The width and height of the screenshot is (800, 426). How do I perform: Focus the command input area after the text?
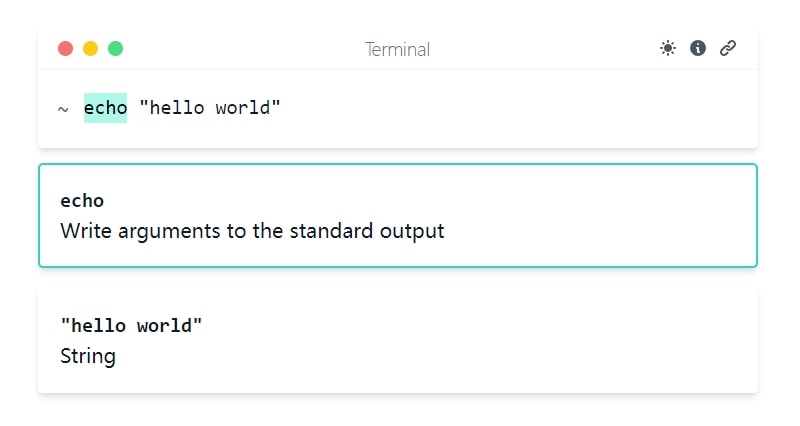(x=510, y=108)
